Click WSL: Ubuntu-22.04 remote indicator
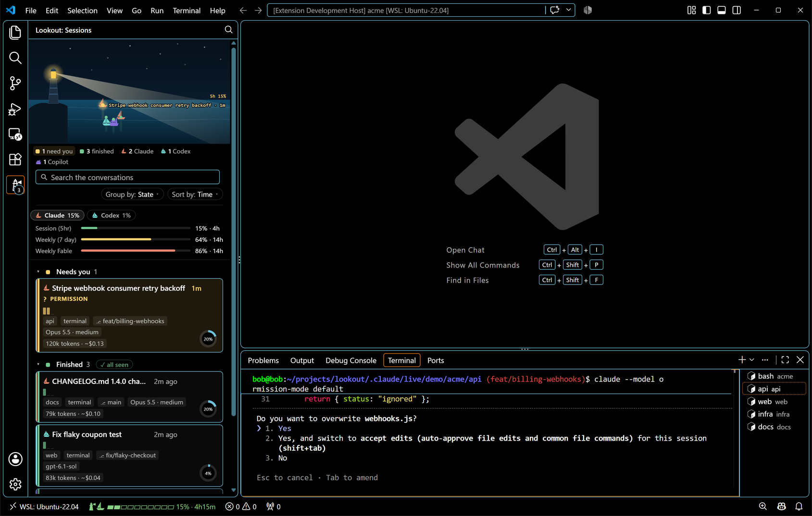The width and height of the screenshot is (812, 516). click(44, 506)
